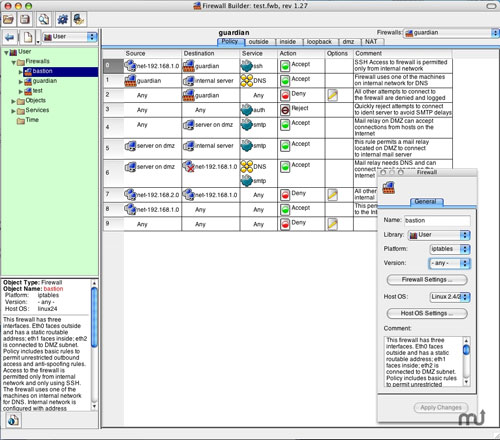Switch to the Policy tab
Viewport: 500px width, 440px height.
click(230, 42)
